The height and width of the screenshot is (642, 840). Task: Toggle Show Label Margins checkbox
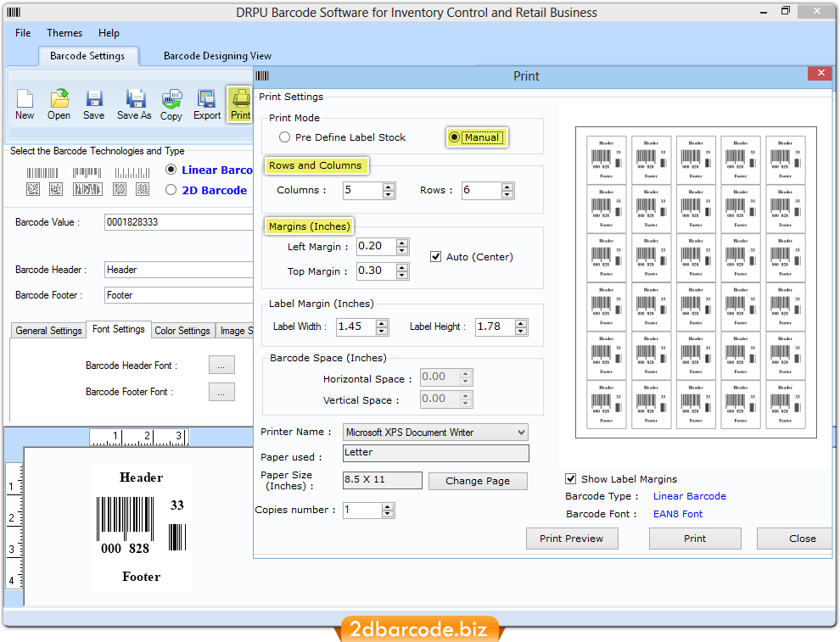coord(570,479)
